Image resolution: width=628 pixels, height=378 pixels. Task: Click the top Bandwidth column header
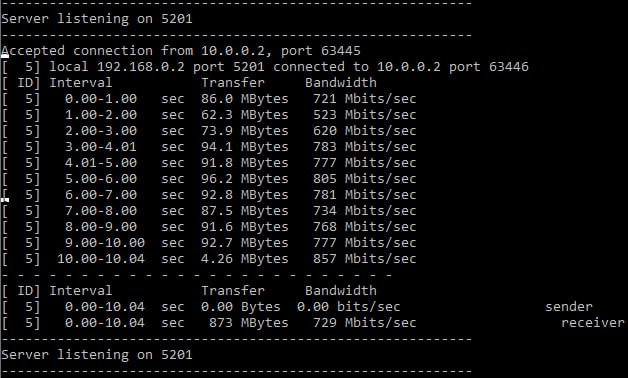341,82
